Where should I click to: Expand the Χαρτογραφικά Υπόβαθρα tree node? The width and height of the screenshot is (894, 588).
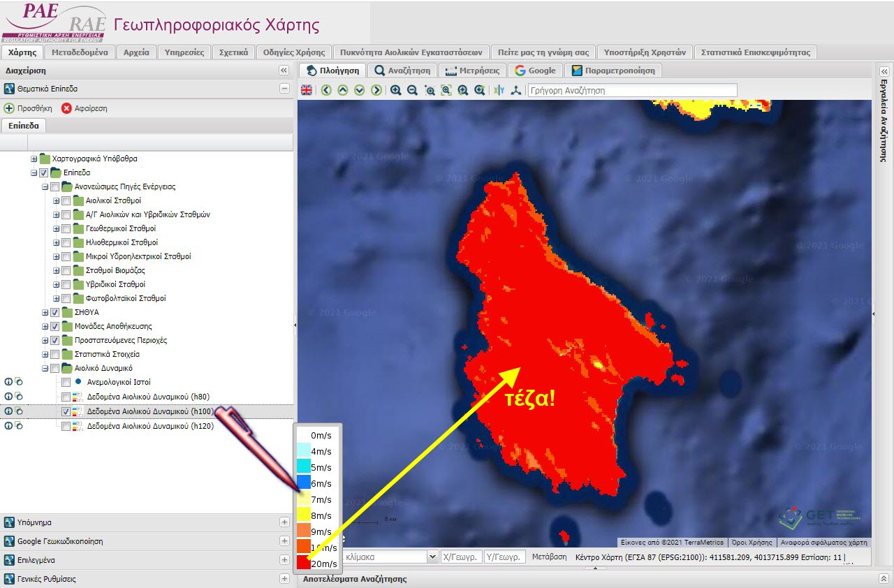click(x=34, y=159)
